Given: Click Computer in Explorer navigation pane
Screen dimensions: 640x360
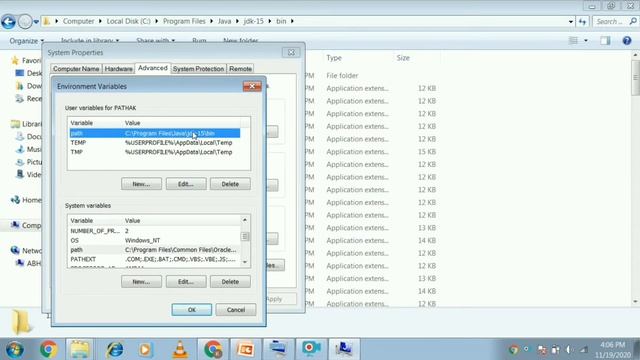Looking at the screenshot, I should point(27,225).
